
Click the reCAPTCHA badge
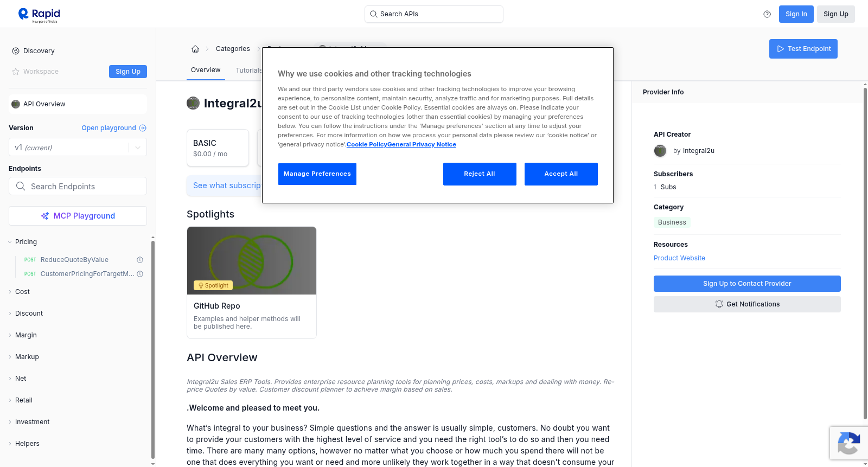(848, 443)
